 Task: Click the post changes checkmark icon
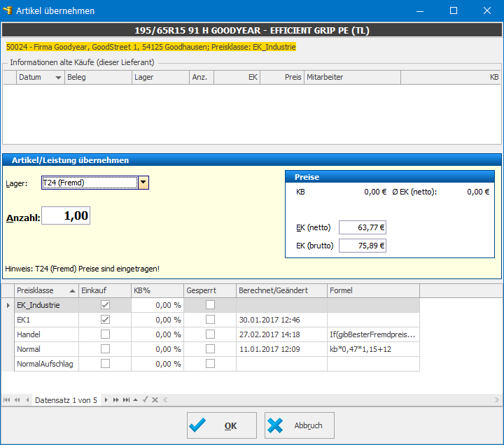pos(146,400)
